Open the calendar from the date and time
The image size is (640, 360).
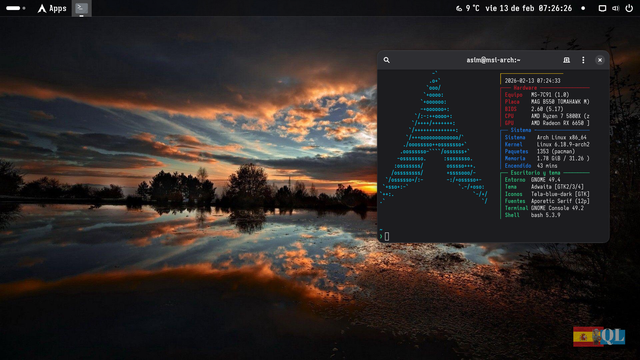click(x=529, y=8)
